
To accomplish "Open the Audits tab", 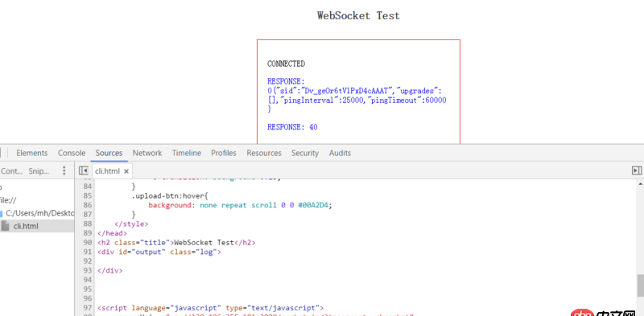I will tap(340, 153).
